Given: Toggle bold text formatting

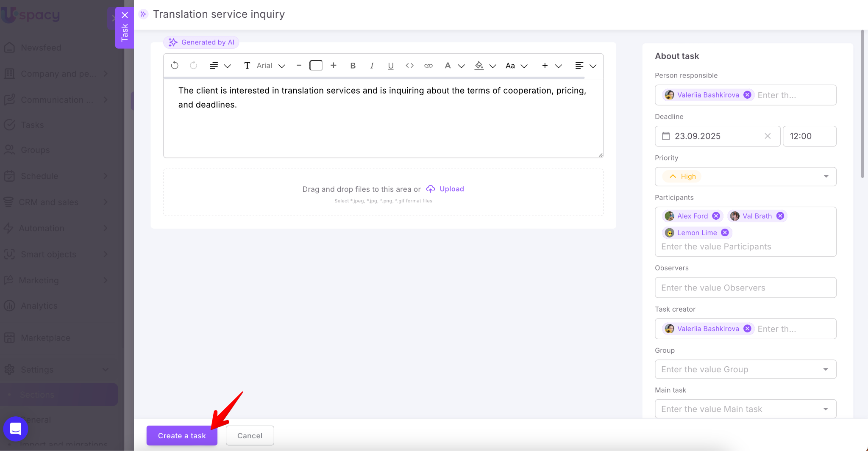Looking at the screenshot, I should pos(353,66).
